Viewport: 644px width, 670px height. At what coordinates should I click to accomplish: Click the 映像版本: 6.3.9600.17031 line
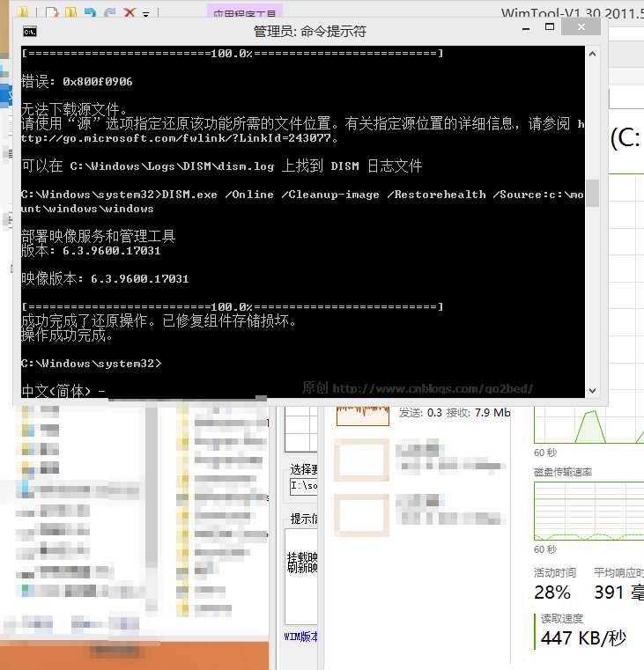tap(105, 278)
